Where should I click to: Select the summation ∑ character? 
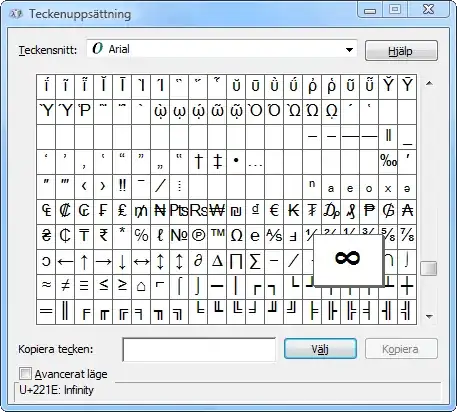255,262
